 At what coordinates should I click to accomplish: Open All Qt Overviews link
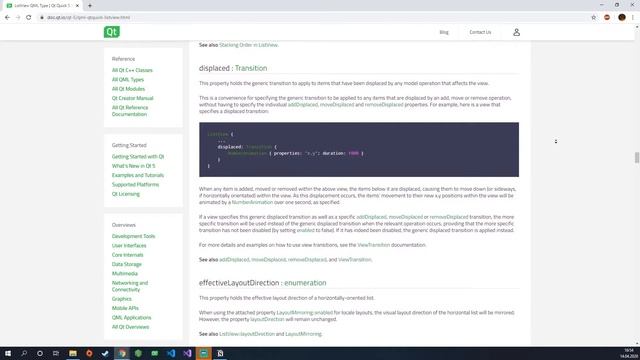coord(130,327)
